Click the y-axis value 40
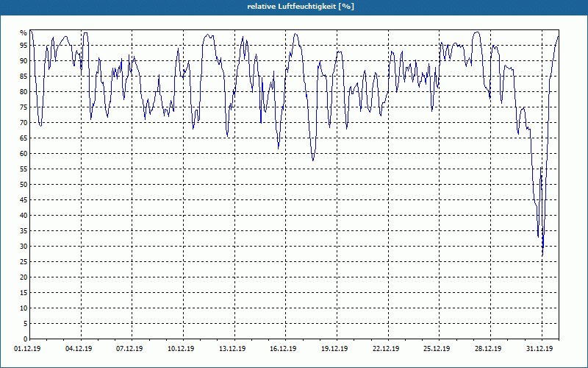Viewport: 588px width, 368px height. (24, 216)
